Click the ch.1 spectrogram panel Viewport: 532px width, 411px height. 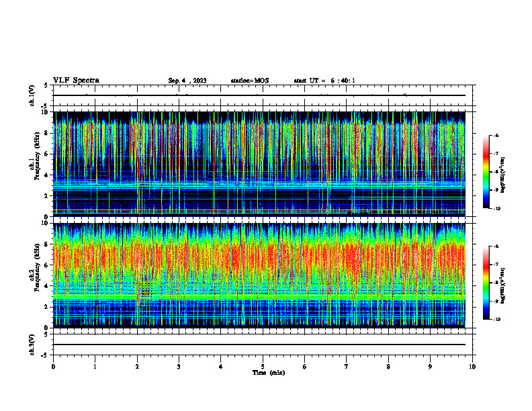click(x=259, y=164)
